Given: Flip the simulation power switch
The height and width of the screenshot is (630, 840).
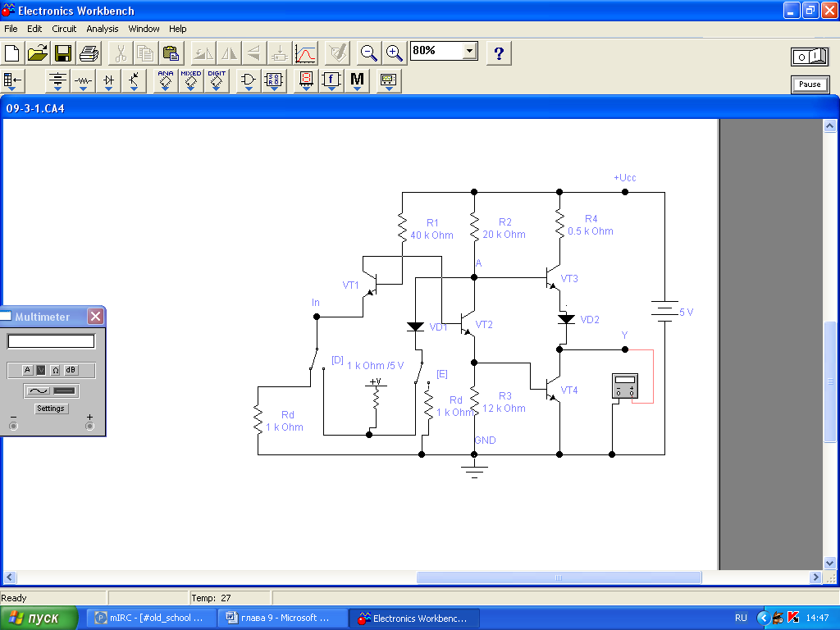Looking at the screenshot, I should pyautogui.click(x=810, y=57).
